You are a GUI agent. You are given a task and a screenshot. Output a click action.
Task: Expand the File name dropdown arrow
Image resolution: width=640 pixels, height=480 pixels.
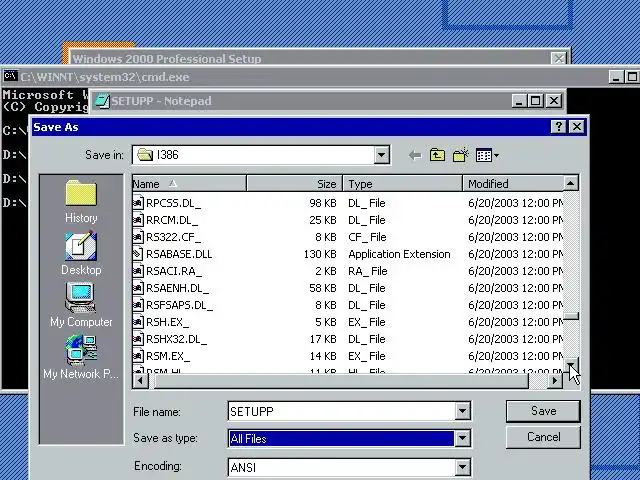462,411
